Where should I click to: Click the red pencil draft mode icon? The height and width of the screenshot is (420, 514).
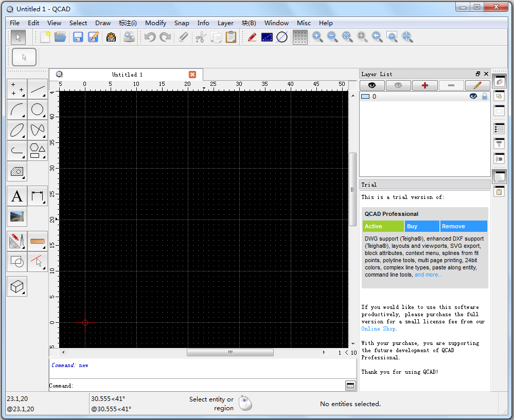[x=252, y=37]
